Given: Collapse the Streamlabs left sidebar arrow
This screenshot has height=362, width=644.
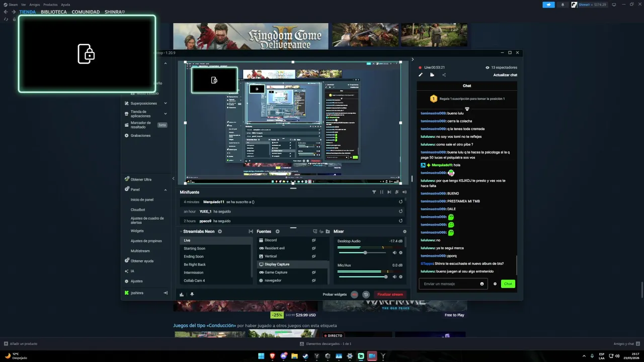Looking at the screenshot, I should [173, 178].
